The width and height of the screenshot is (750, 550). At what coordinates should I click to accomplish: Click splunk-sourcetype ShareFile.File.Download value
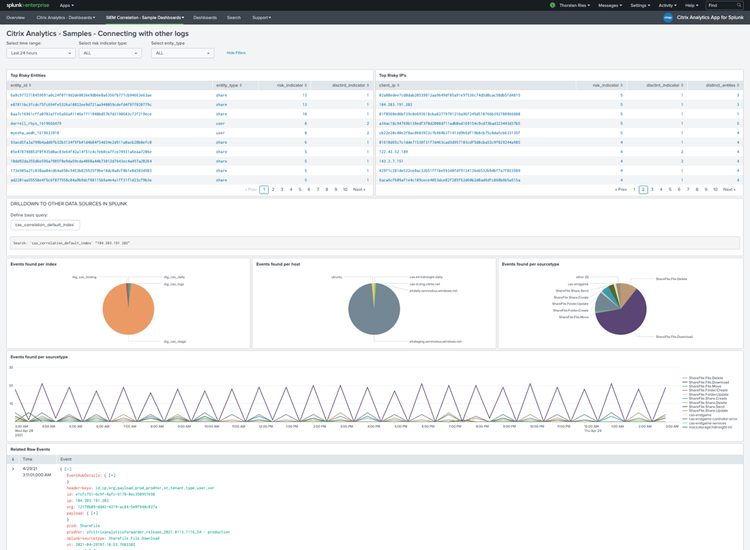pos(134,538)
